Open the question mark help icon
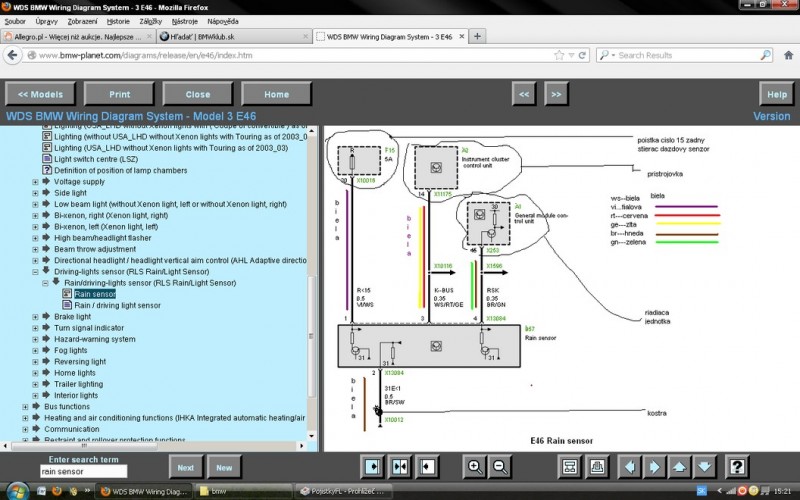 [x=737, y=467]
